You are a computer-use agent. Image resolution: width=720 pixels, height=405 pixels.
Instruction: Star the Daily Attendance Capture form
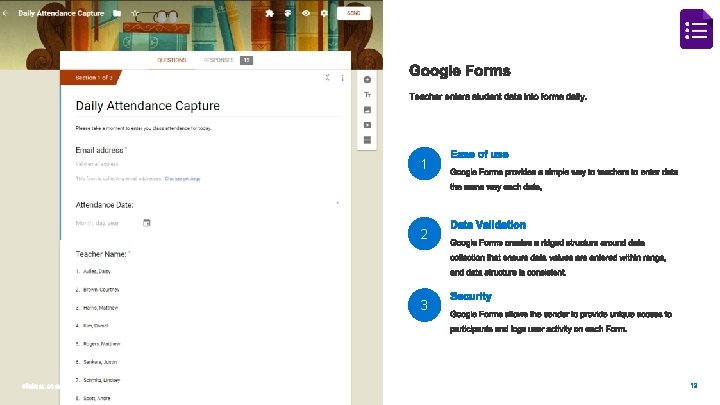[x=135, y=13]
